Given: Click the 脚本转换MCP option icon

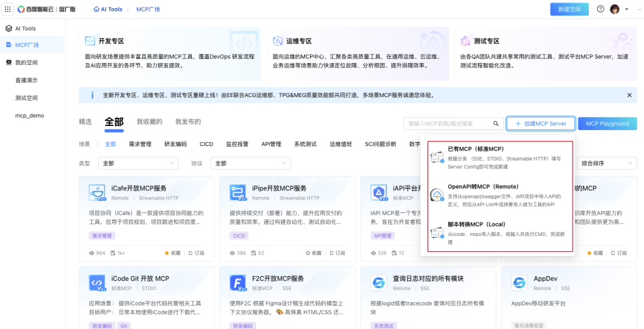Looking at the screenshot, I should [437, 233].
